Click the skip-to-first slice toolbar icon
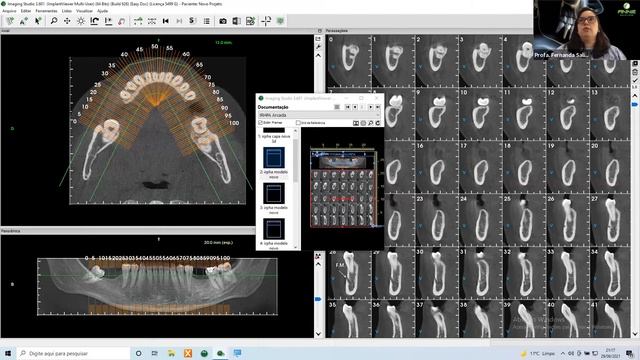Screen dimensions: 640x360 click(166, 21)
